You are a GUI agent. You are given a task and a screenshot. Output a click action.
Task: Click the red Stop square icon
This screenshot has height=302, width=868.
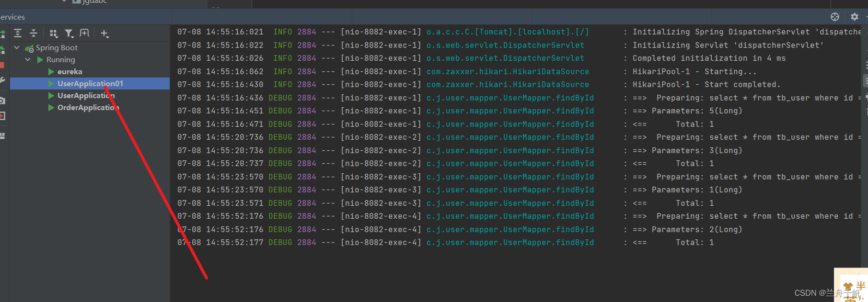[x=2, y=65]
